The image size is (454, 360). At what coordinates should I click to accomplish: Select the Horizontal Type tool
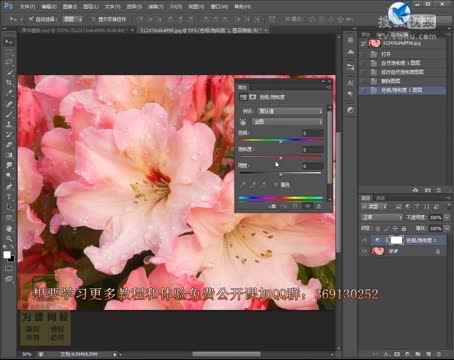(9, 197)
